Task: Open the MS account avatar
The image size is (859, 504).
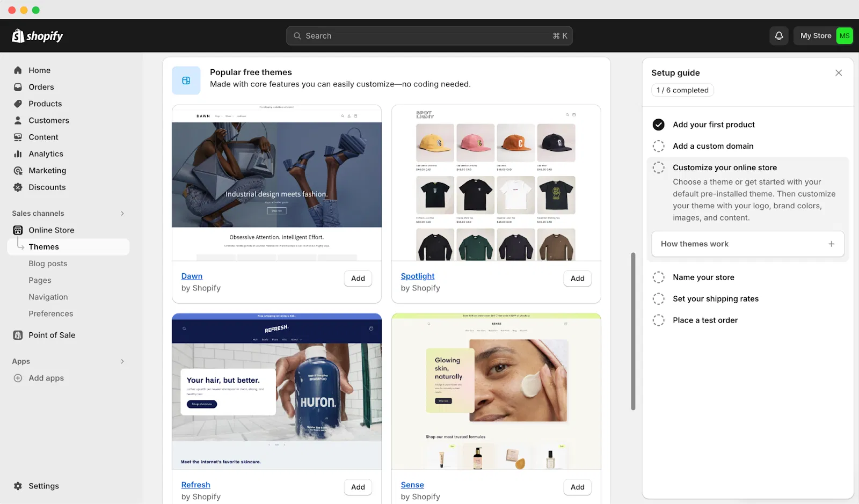Action: [x=845, y=36]
